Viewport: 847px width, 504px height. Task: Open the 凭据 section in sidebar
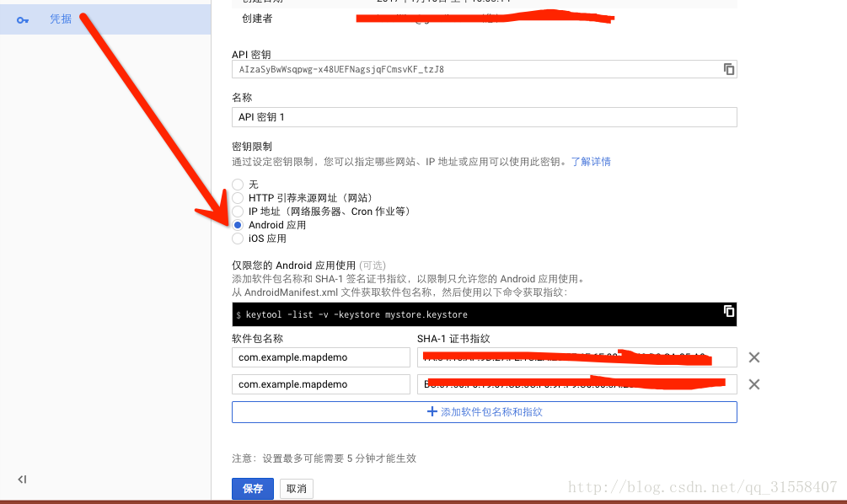(61, 19)
